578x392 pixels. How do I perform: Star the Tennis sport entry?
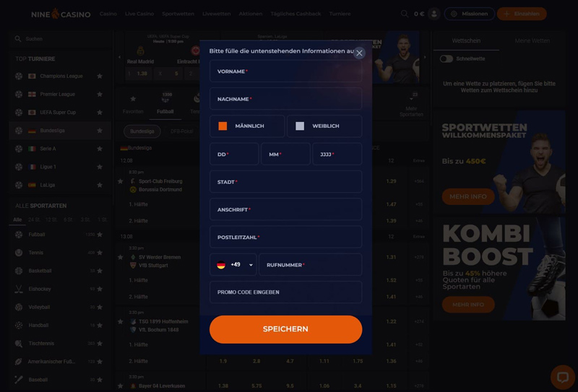tap(100, 253)
